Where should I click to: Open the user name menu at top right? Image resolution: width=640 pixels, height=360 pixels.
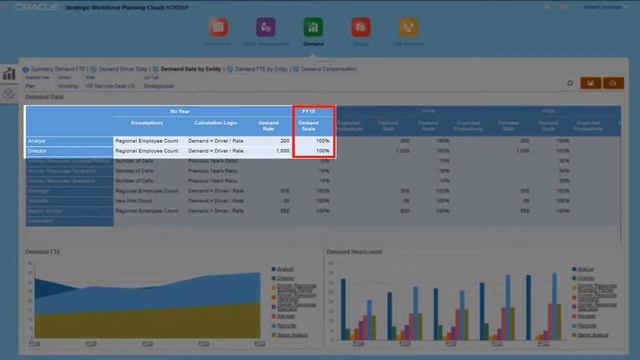604,7
